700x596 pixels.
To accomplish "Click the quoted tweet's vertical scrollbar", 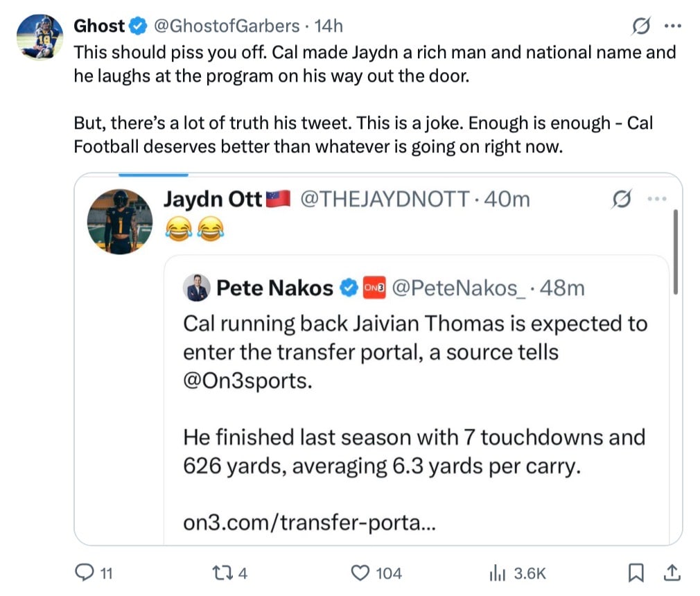I will click(676, 252).
